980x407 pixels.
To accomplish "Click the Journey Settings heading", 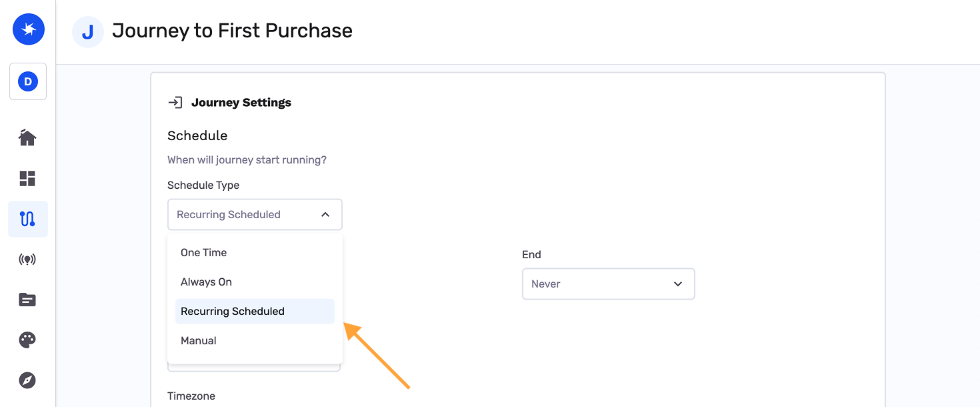I will (x=241, y=103).
